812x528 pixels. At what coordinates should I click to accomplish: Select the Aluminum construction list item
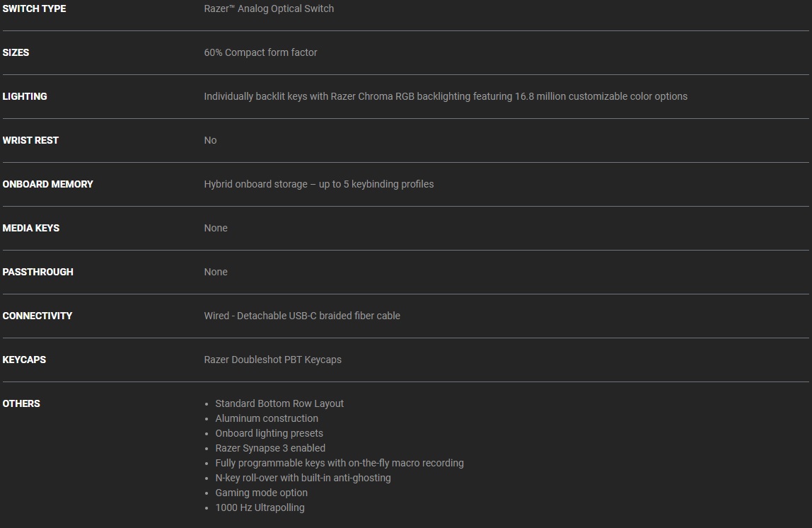[267, 418]
